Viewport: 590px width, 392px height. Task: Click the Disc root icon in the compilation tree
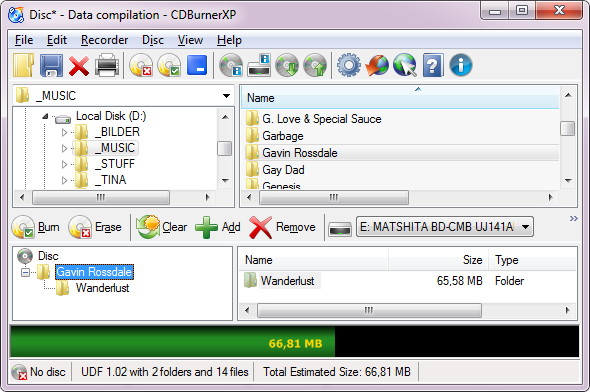coord(25,256)
